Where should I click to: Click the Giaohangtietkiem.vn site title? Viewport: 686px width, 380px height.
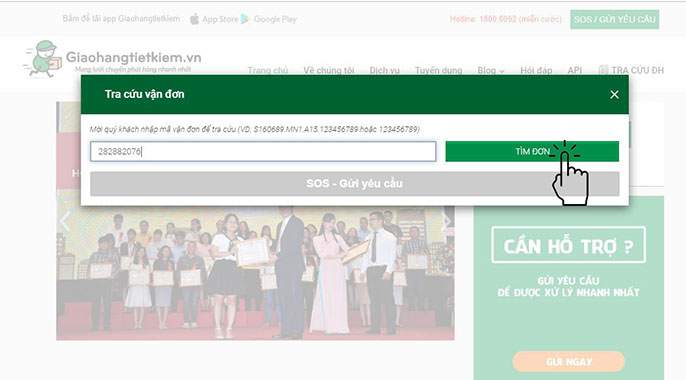[133, 57]
